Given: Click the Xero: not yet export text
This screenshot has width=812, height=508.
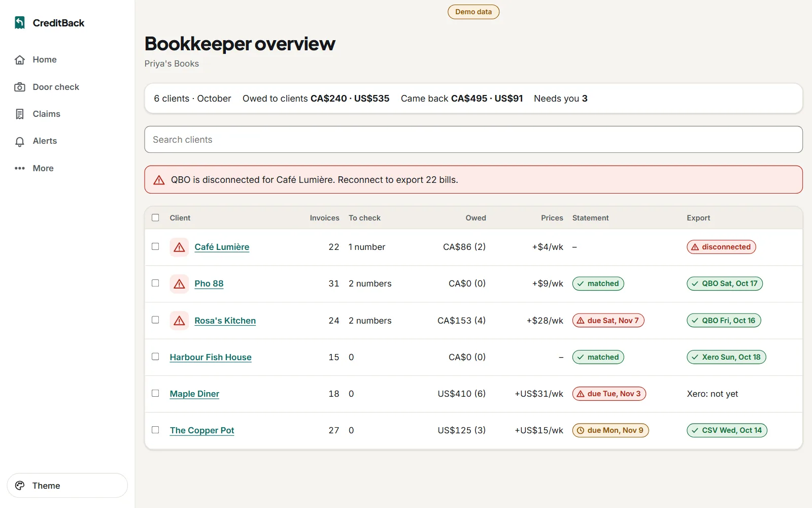Looking at the screenshot, I should pyautogui.click(x=712, y=394).
